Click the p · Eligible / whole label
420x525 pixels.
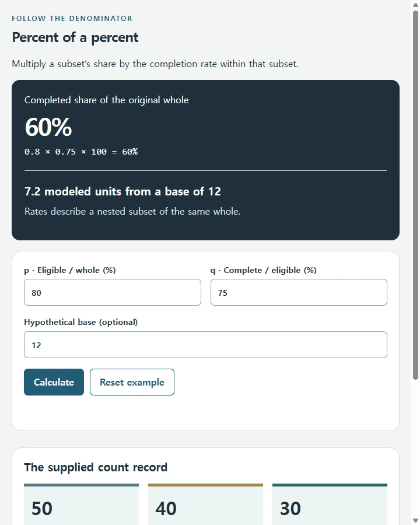coord(69,270)
